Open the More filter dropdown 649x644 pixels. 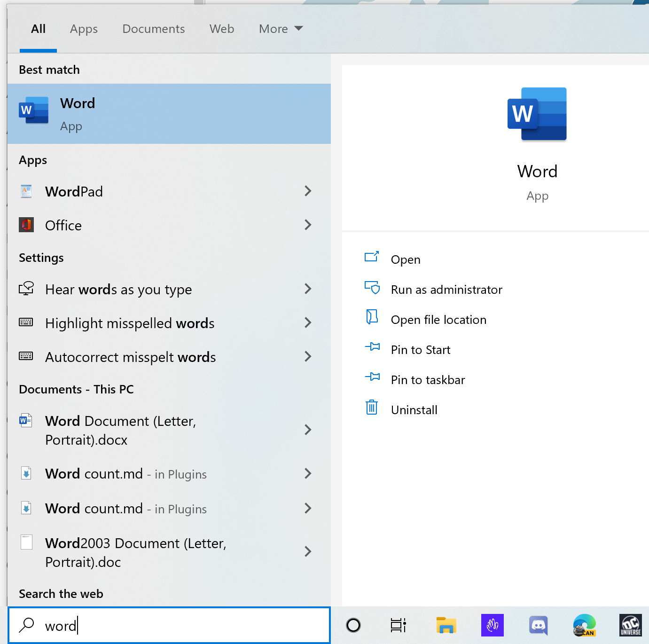tap(281, 29)
